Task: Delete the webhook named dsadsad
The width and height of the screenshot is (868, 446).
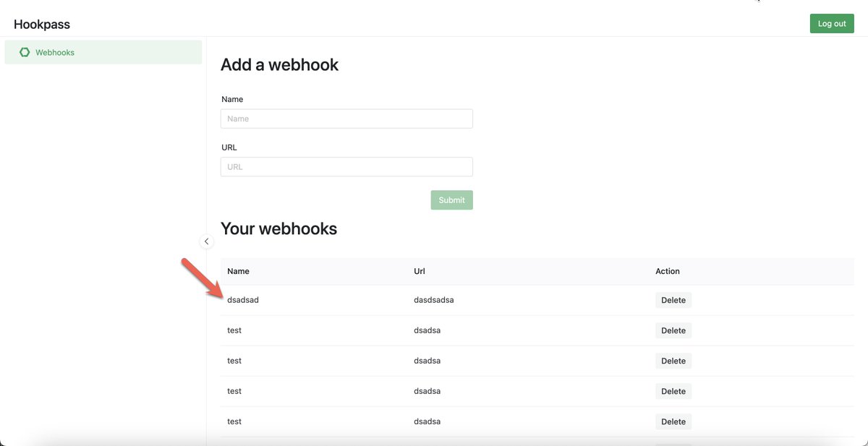Action: 673,299
